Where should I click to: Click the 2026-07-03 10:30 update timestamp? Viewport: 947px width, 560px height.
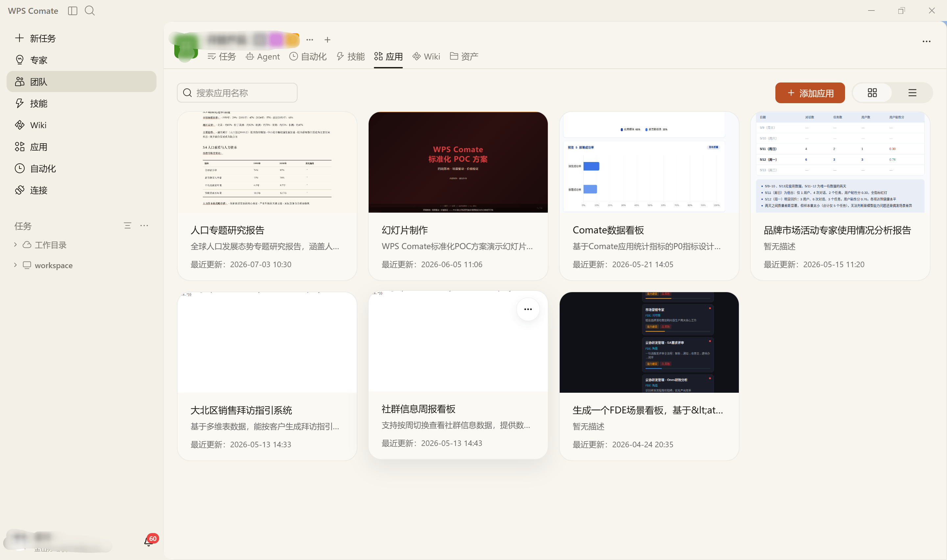click(260, 265)
